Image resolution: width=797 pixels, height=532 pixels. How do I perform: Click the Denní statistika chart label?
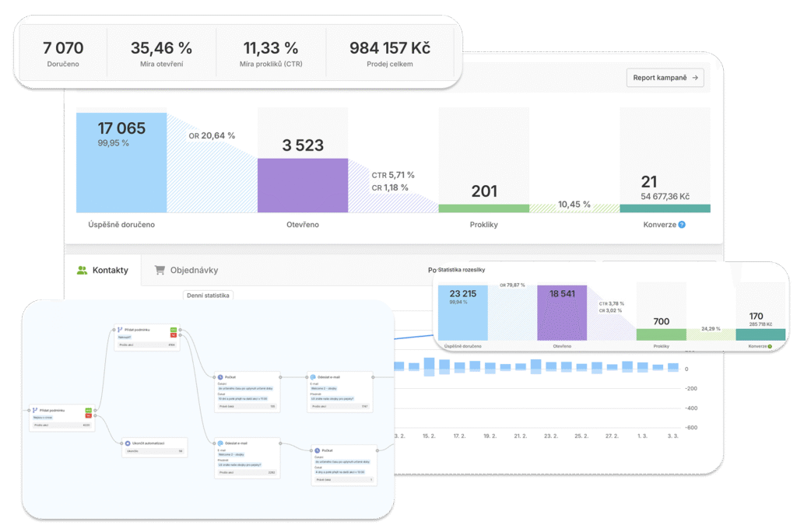[x=207, y=296]
